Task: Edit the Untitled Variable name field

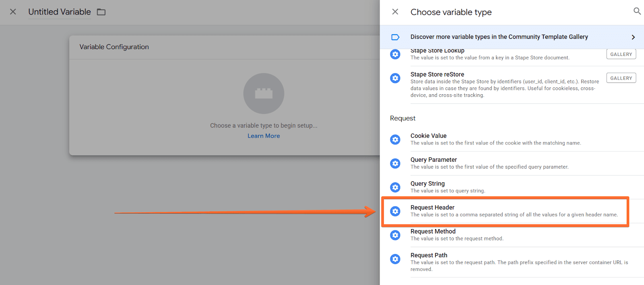Action: 60,12
